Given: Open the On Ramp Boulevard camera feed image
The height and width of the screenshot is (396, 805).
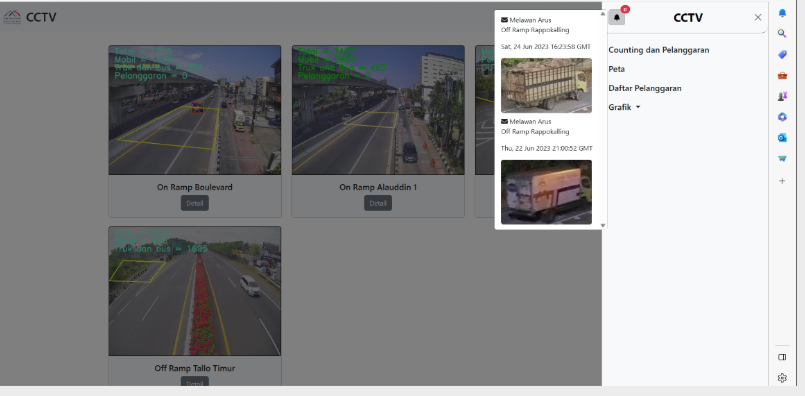Looking at the screenshot, I should (195, 110).
